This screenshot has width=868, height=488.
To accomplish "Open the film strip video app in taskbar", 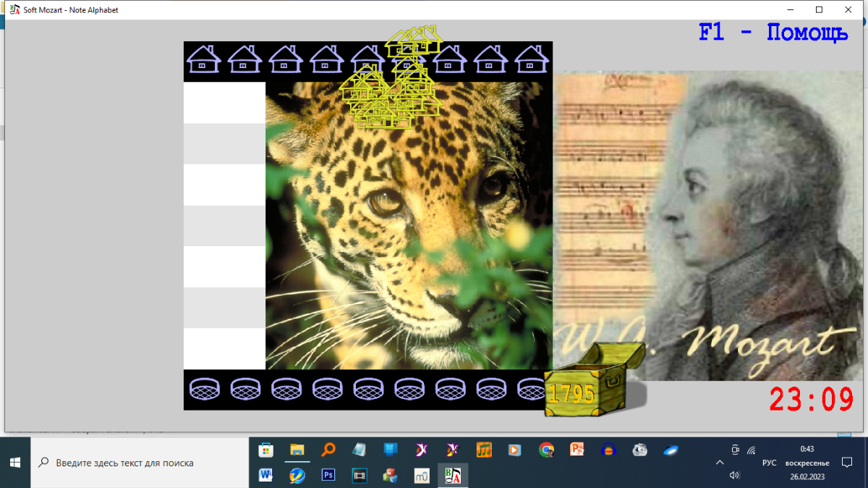I will point(359,475).
